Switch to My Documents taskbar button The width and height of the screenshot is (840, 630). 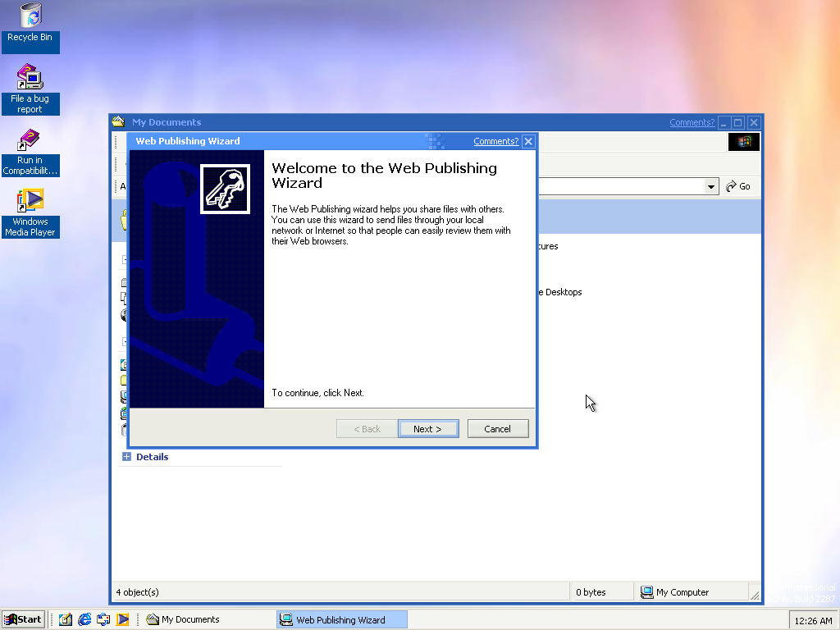pos(209,620)
